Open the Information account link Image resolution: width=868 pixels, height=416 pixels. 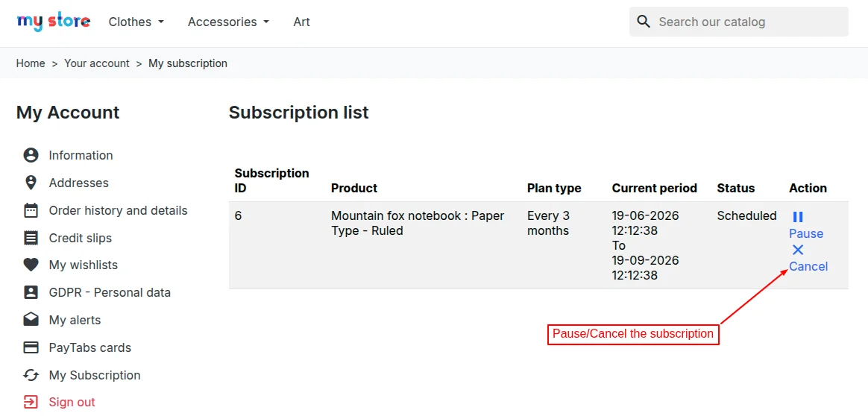[81, 156]
